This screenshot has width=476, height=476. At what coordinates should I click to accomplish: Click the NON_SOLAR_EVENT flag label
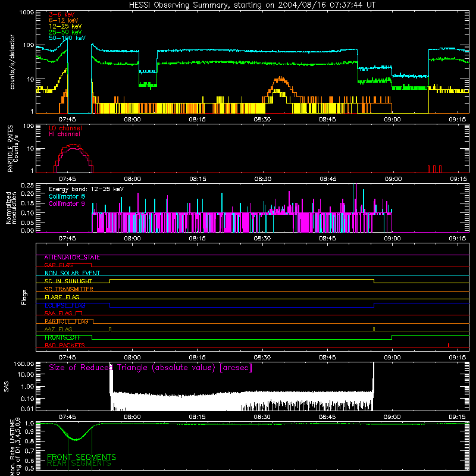[72, 273]
